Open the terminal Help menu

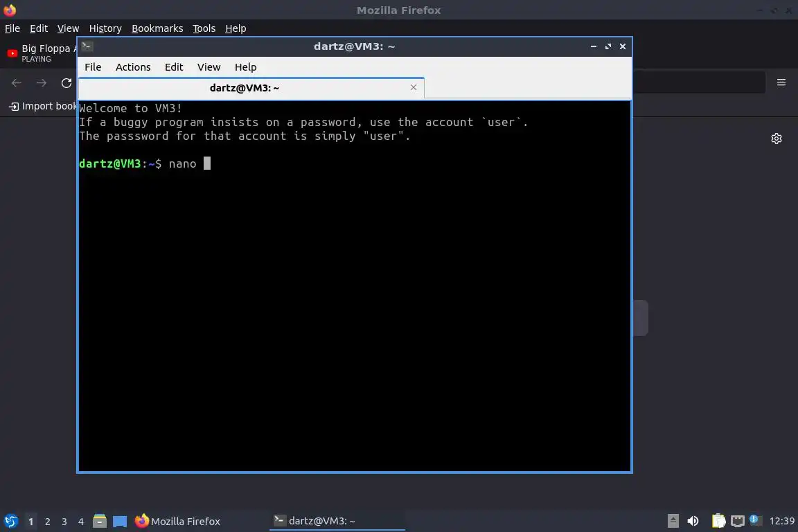point(245,67)
